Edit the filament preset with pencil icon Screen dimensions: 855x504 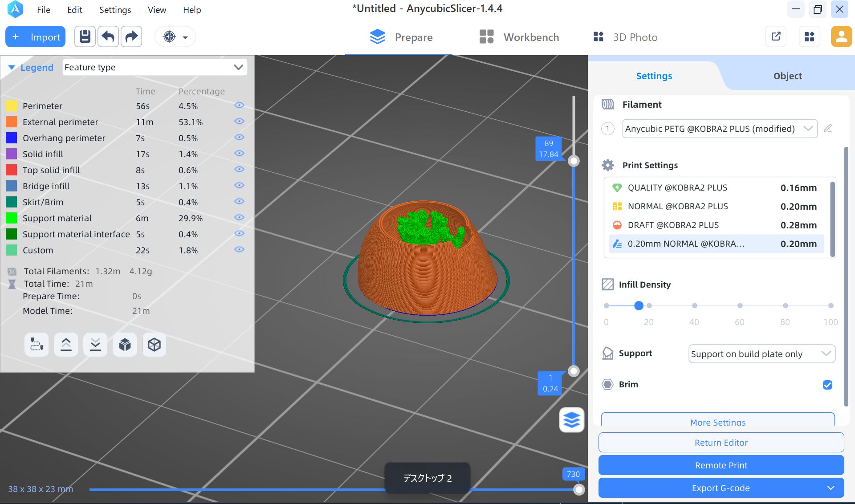click(x=828, y=129)
